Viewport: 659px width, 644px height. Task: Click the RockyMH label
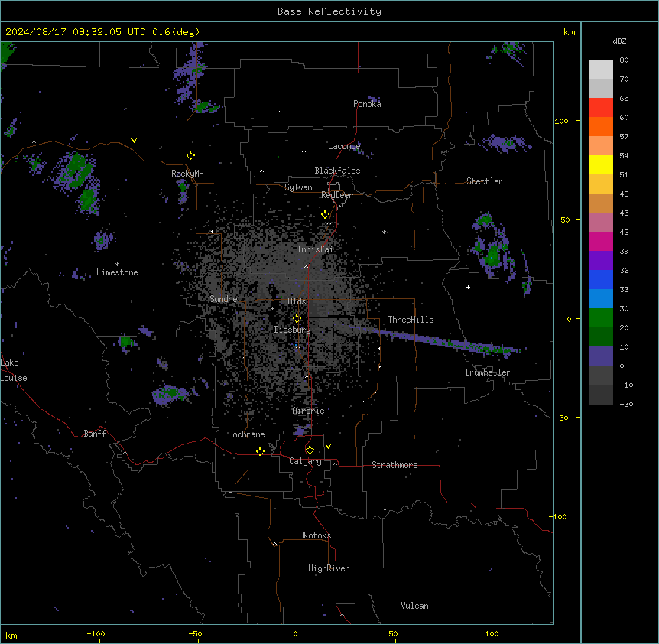click(187, 174)
